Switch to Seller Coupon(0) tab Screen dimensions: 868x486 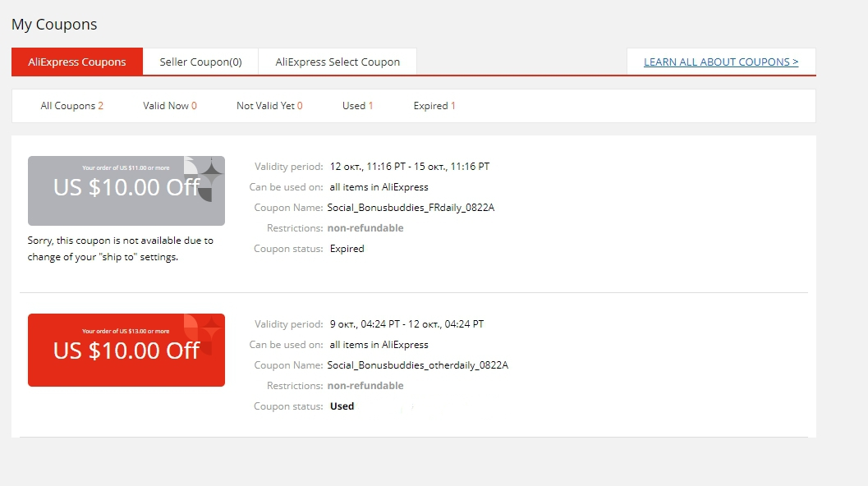tap(200, 62)
